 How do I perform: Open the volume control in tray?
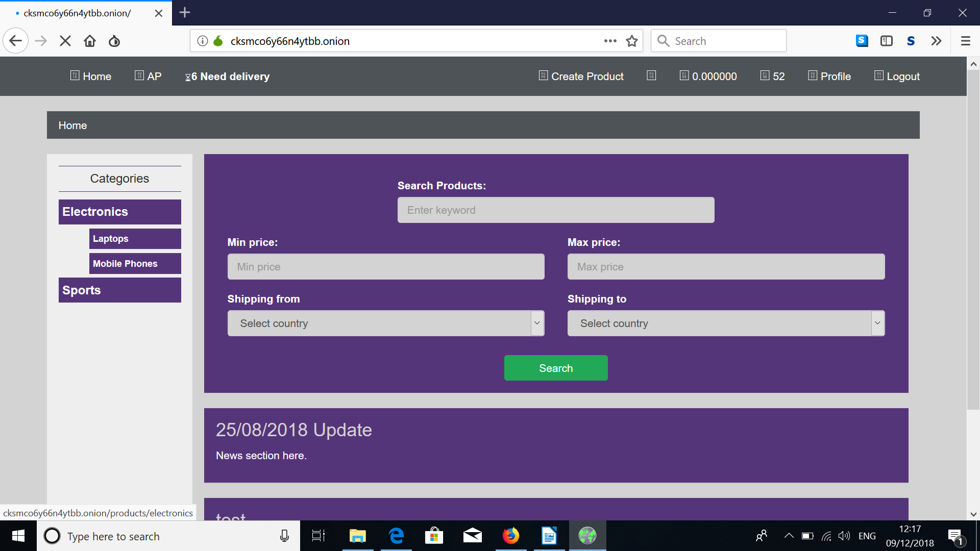[844, 536]
